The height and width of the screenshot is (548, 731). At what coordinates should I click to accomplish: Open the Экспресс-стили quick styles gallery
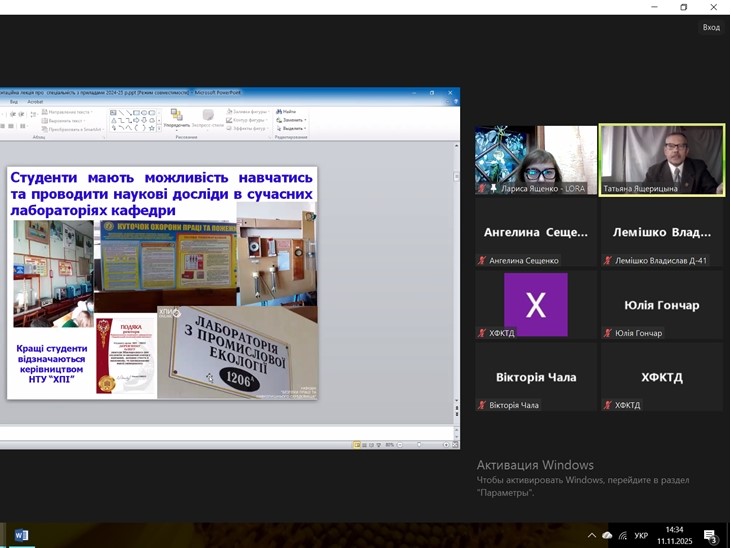click(x=208, y=119)
